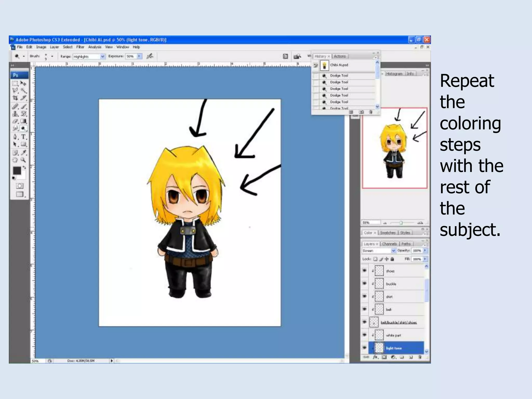
Task: Select the Notes tool
Action: [15, 153]
